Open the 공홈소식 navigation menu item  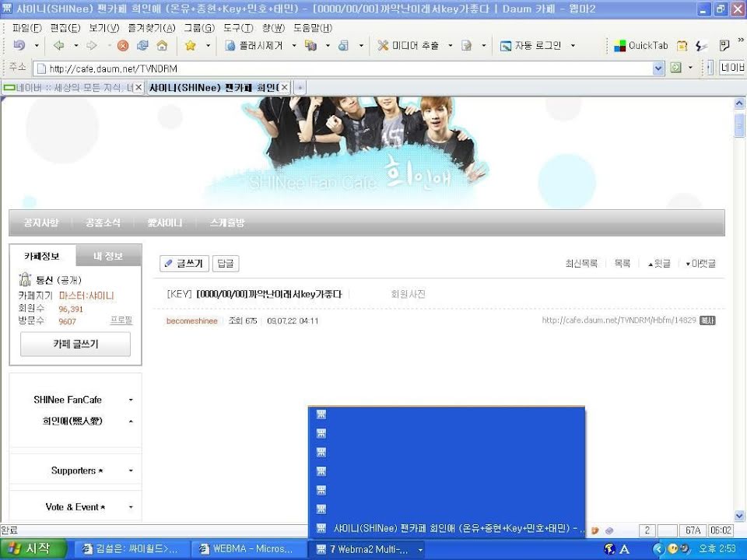[x=103, y=222]
